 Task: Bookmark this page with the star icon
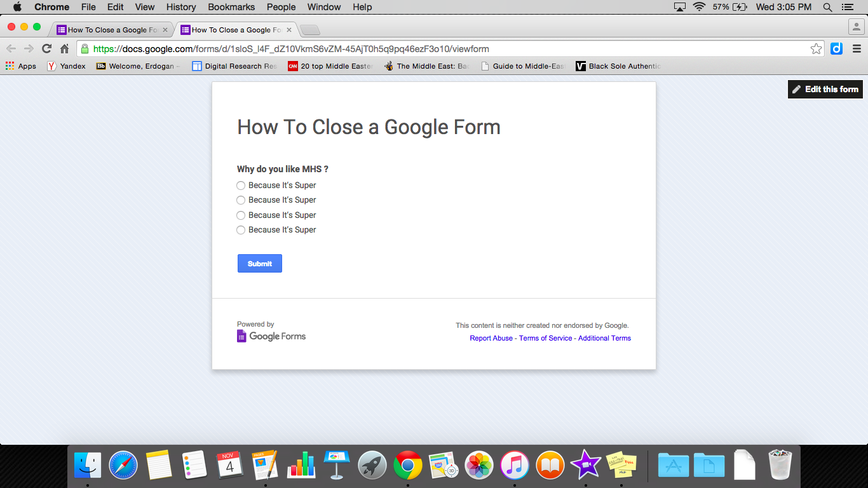click(x=816, y=48)
